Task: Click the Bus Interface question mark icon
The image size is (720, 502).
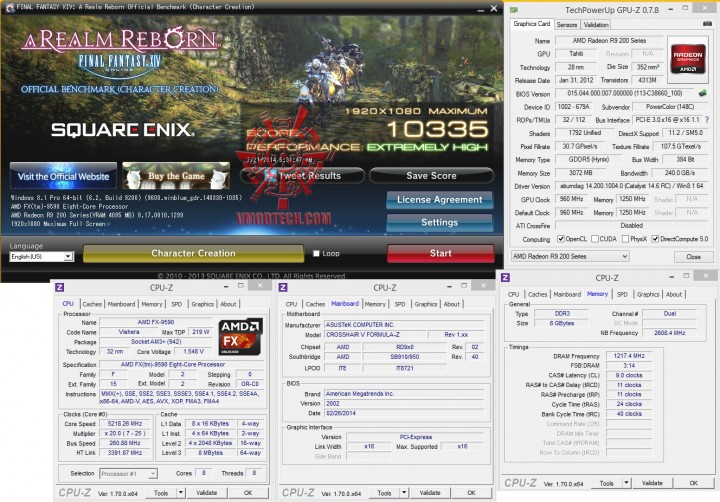Action: pyautogui.click(x=707, y=119)
